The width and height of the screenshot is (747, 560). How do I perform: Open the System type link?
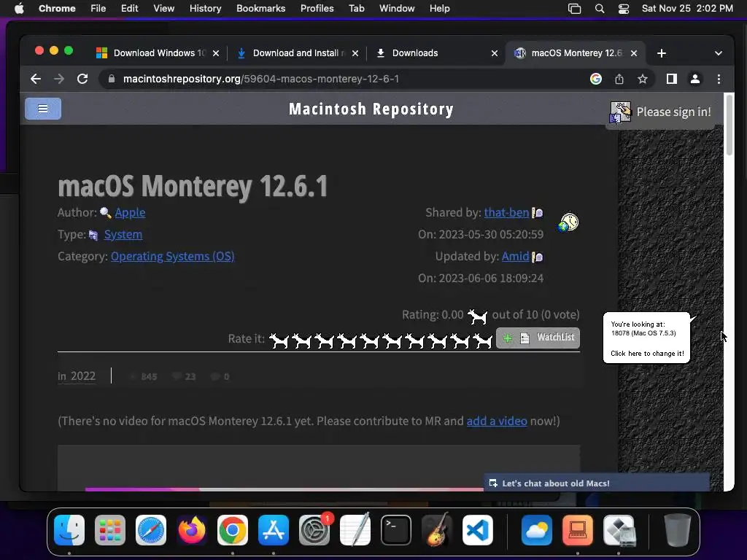coord(123,234)
